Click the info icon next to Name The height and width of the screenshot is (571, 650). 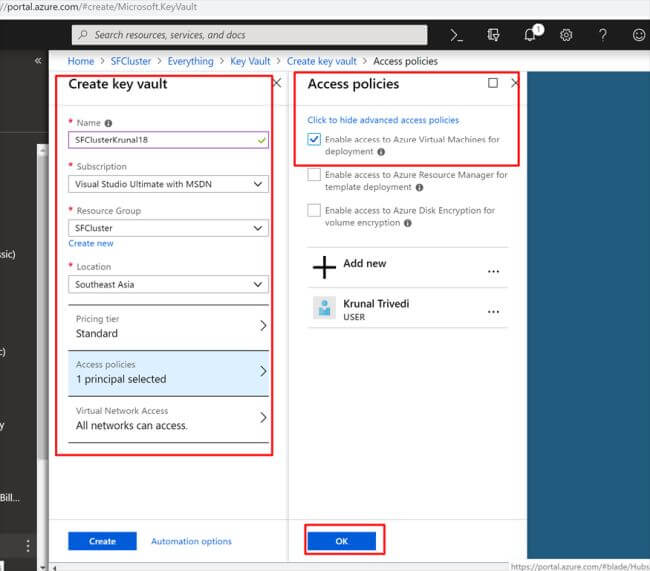tap(108, 123)
